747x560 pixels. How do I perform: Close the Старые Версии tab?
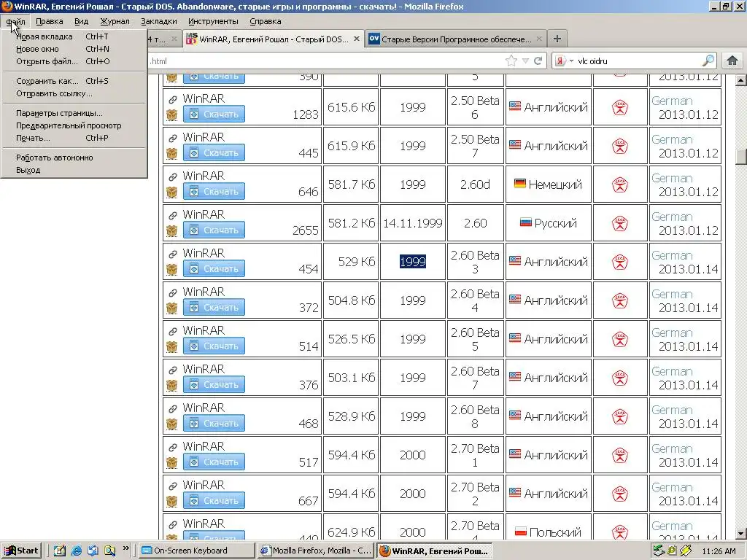tap(539, 39)
